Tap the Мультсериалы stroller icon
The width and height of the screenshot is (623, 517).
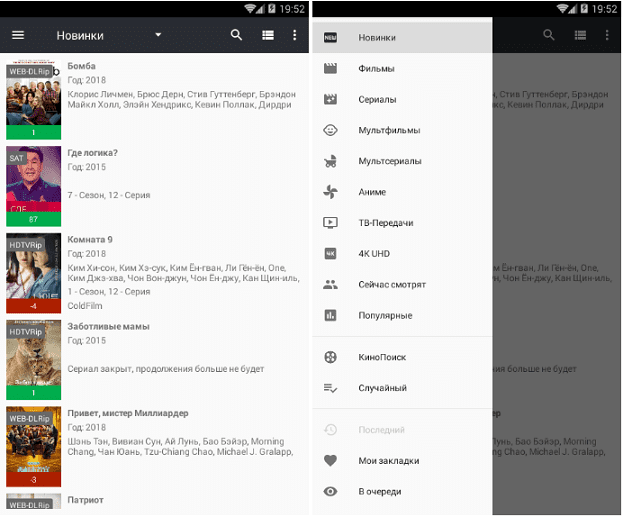[x=331, y=161]
